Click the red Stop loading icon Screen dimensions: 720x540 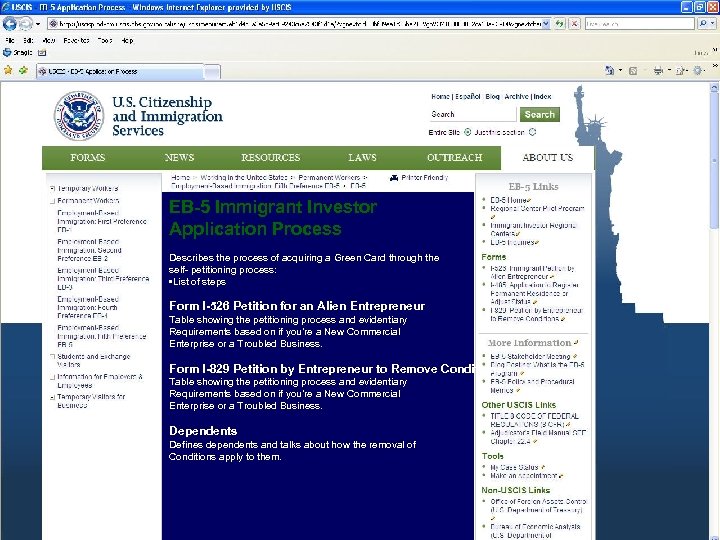coord(574,23)
